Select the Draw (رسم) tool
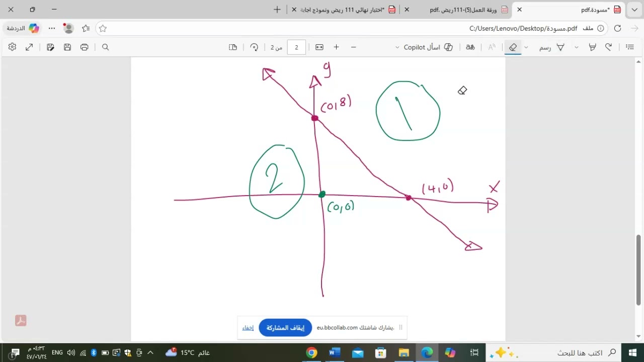 click(x=552, y=47)
